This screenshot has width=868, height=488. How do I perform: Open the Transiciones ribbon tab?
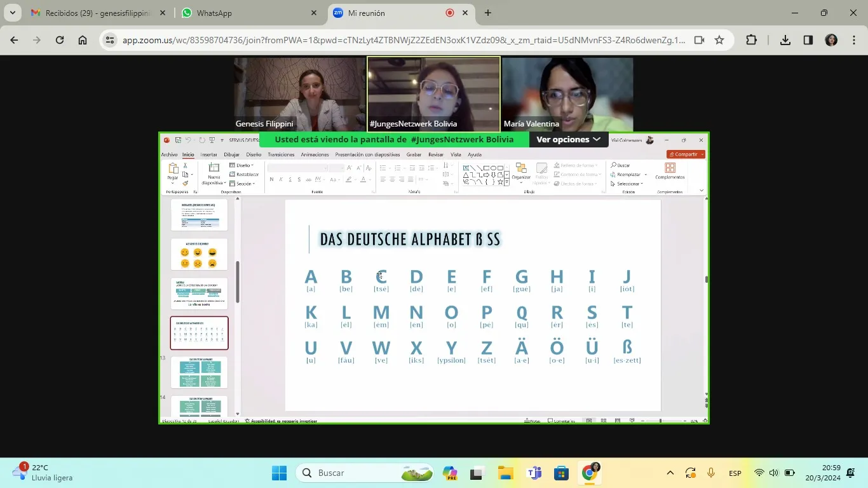click(x=281, y=154)
